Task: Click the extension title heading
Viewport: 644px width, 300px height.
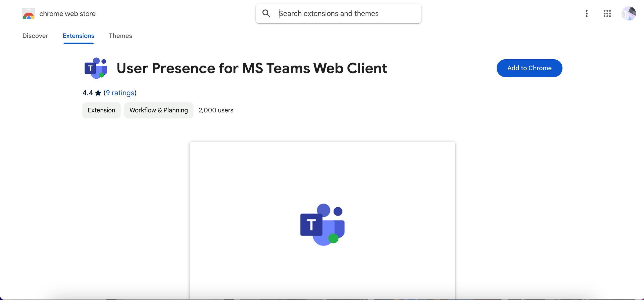Action: click(x=252, y=68)
